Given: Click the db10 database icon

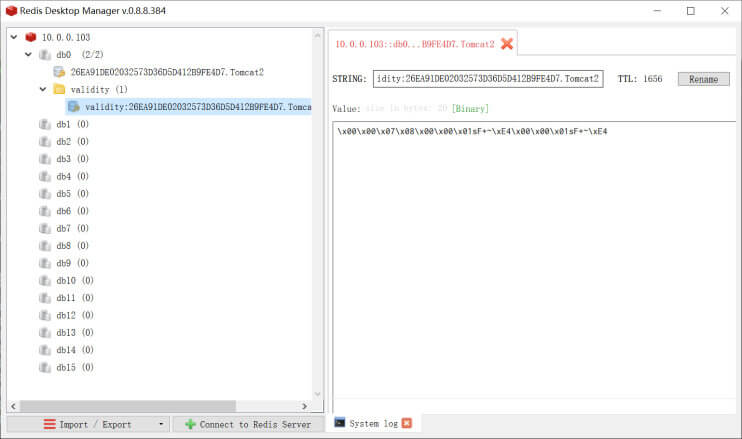Looking at the screenshot, I should pos(45,281).
